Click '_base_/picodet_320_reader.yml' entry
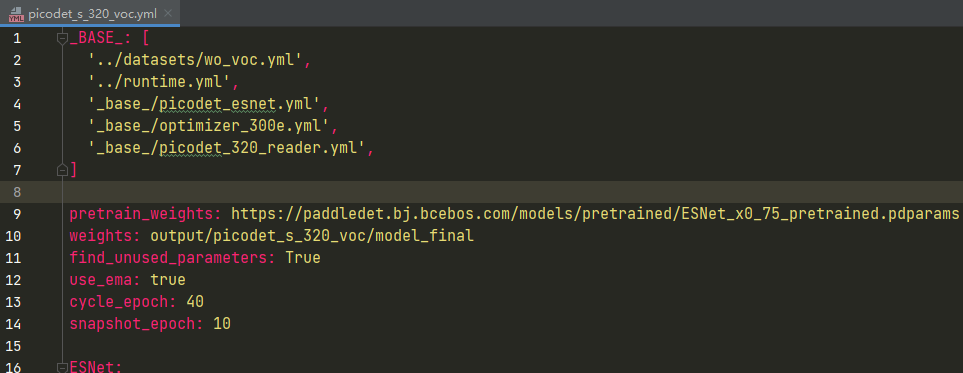Screen dimensions: 963x373 (227, 148)
